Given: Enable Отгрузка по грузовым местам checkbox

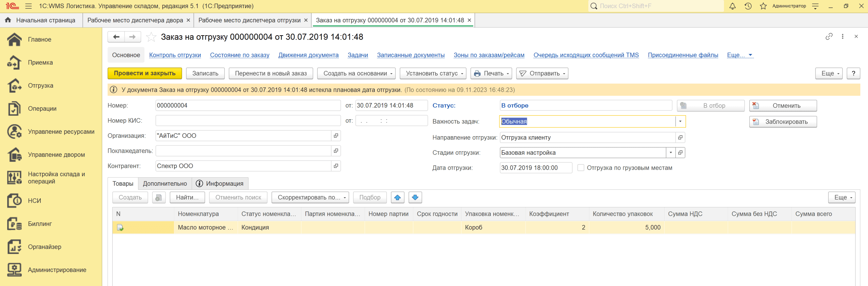Looking at the screenshot, I should (581, 168).
